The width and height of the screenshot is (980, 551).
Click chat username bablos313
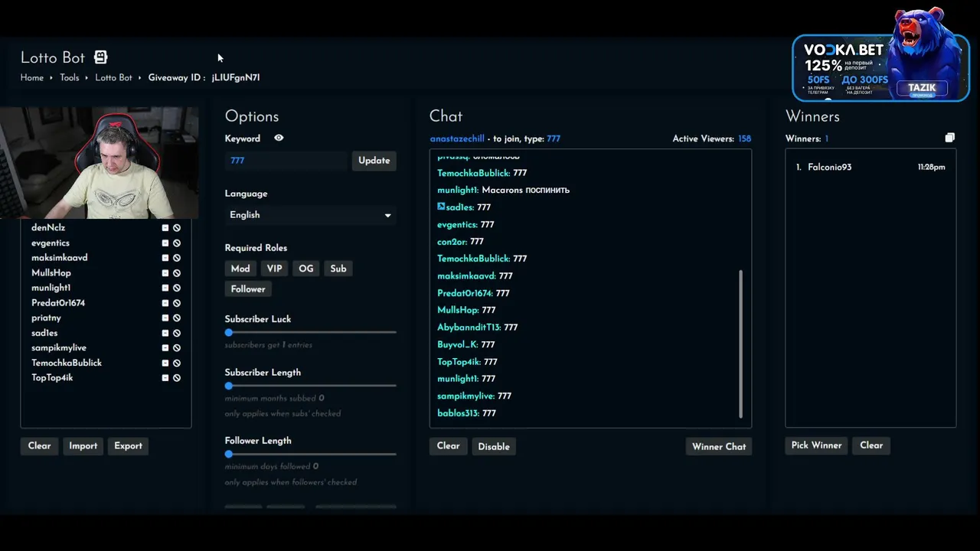click(x=458, y=413)
